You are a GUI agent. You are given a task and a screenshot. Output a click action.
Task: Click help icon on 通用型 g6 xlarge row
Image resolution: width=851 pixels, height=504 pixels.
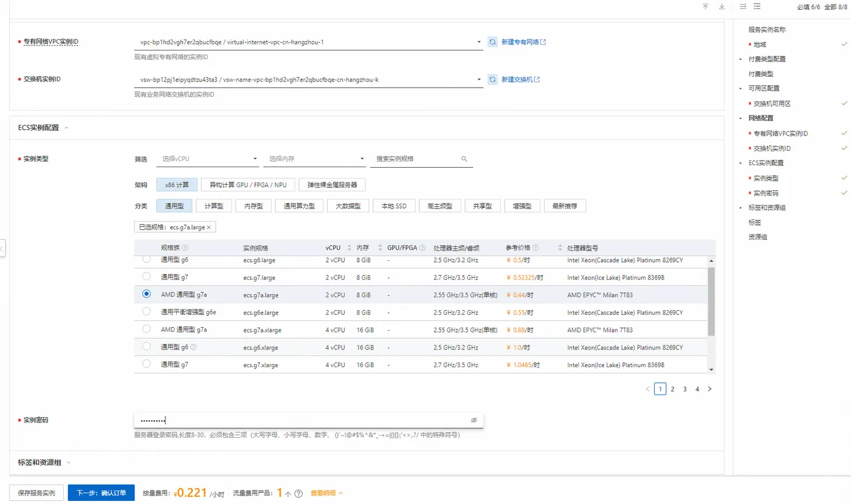coord(193,347)
